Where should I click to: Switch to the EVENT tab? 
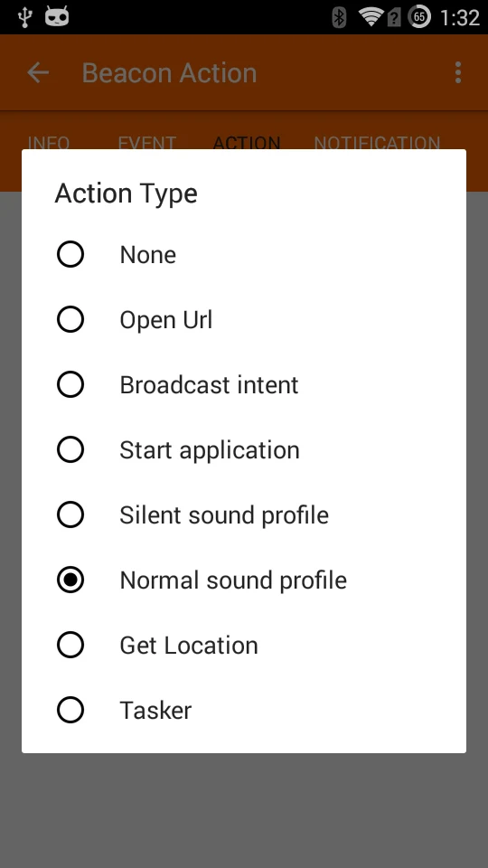(x=146, y=143)
